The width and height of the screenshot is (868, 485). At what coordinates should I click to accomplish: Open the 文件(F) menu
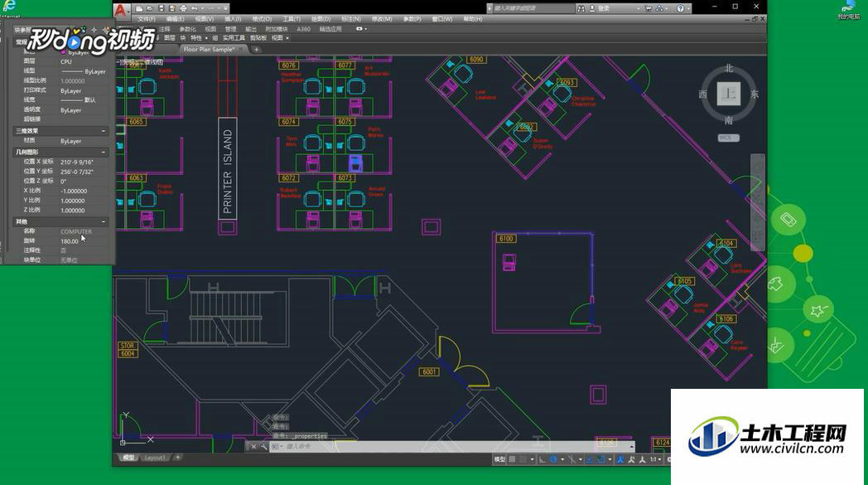click(x=146, y=19)
